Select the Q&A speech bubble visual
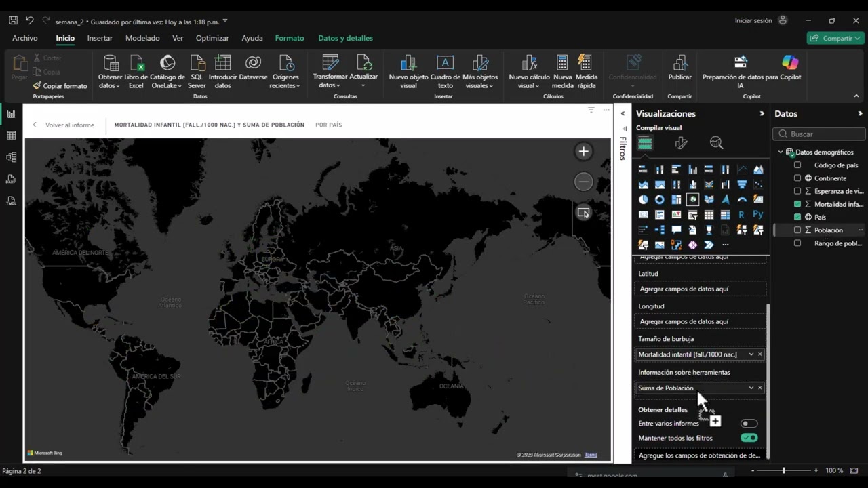The image size is (868, 488). (676, 230)
